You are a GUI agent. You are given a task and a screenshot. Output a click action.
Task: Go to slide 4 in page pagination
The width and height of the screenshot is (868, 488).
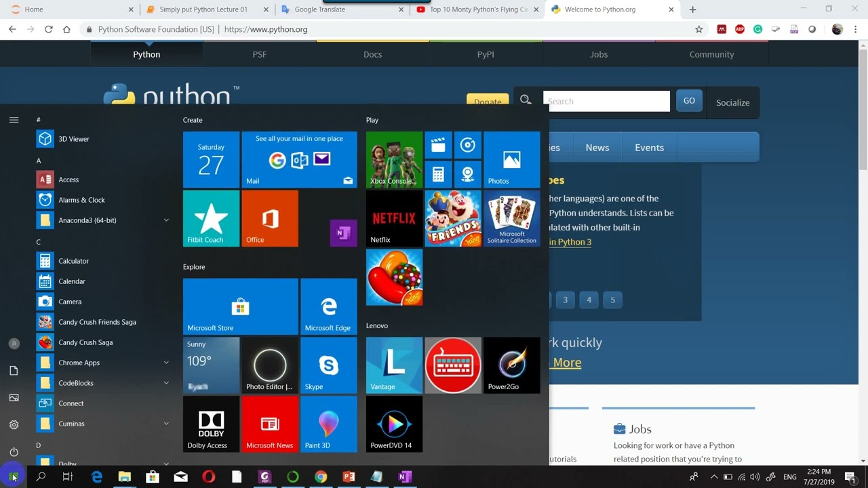coord(589,300)
